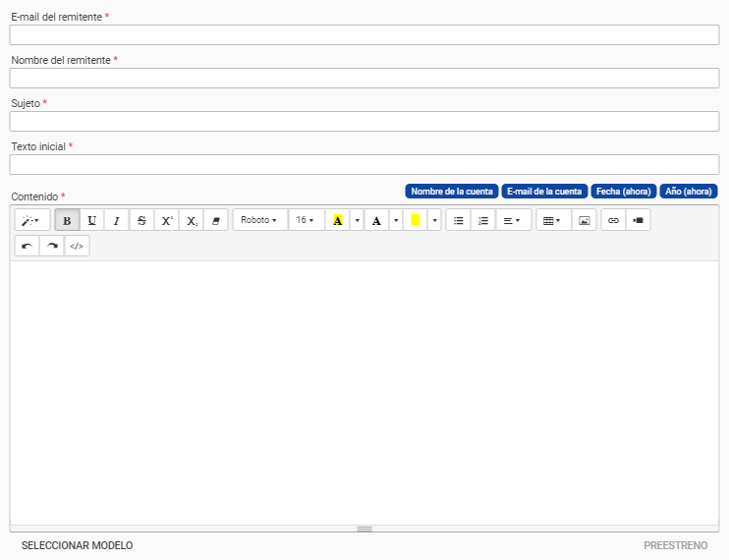729x560 pixels.
Task: Expand highlight color arrow next to yellow A
Action: coord(357,220)
